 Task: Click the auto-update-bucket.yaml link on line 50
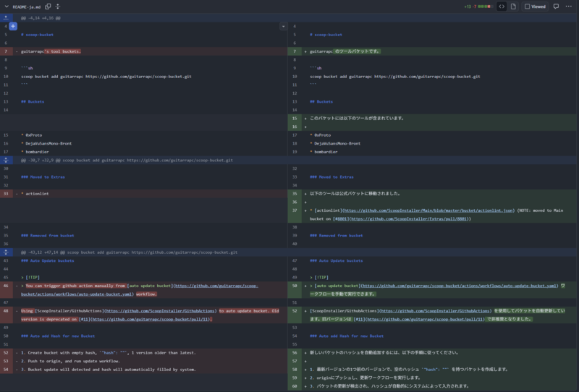point(459,286)
